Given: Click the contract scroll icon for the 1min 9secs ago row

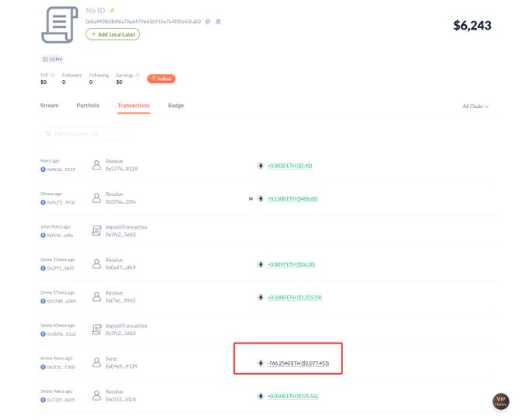Looking at the screenshot, I should click(96, 231).
